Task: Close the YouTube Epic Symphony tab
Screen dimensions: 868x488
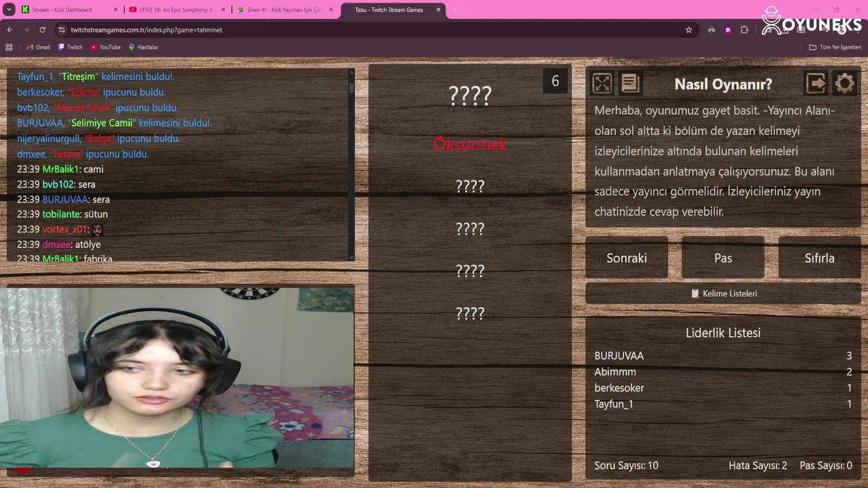Action: [222, 9]
